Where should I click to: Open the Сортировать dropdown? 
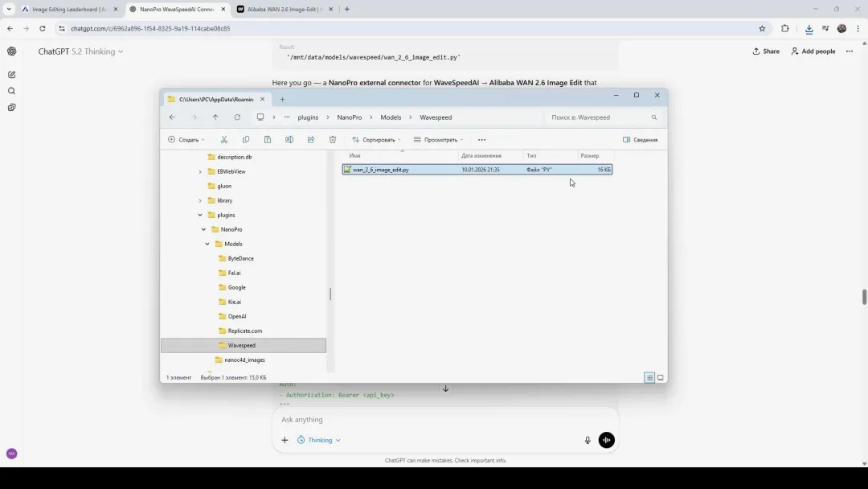[x=376, y=140]
